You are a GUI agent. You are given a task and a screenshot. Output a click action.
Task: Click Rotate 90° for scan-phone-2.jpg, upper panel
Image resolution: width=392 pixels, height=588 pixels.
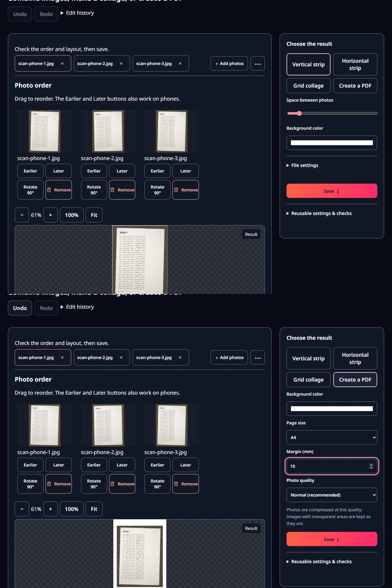[94, 190]
